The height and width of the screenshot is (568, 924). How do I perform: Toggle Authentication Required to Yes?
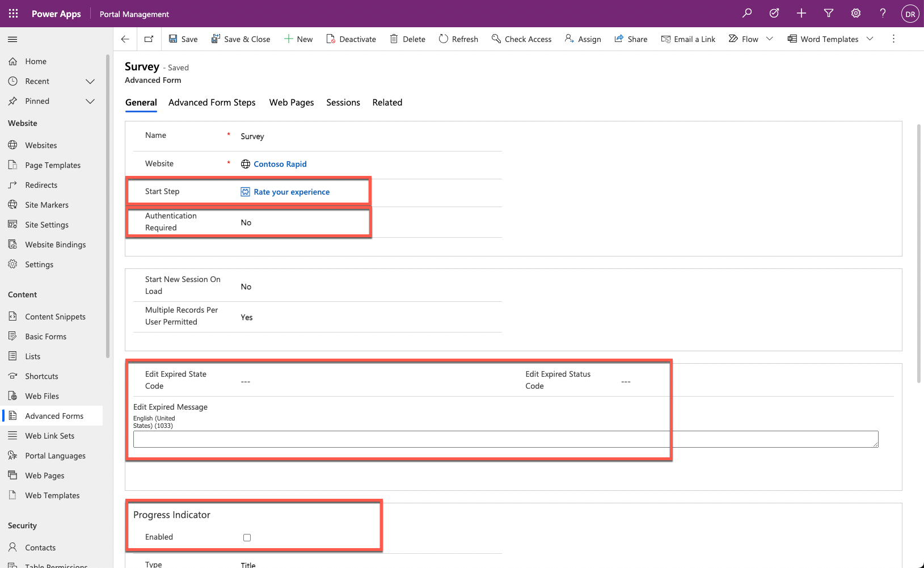click(247, 222)
